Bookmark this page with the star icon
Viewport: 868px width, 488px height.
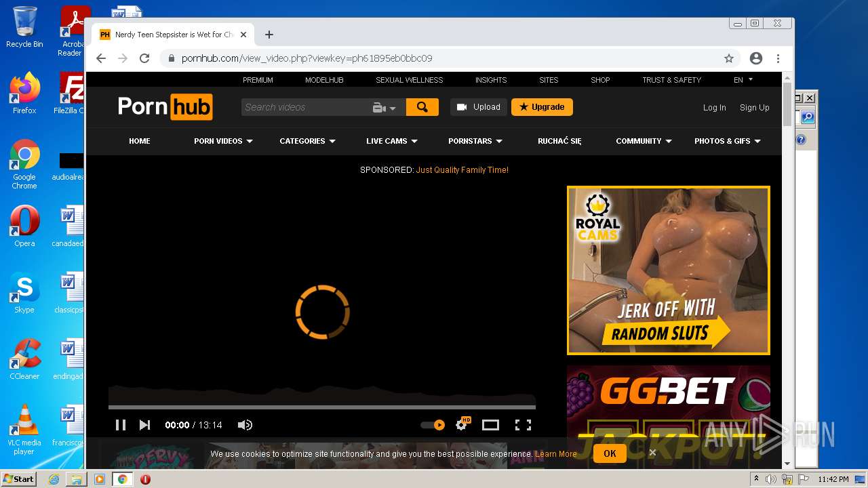[x=729, y=58]
